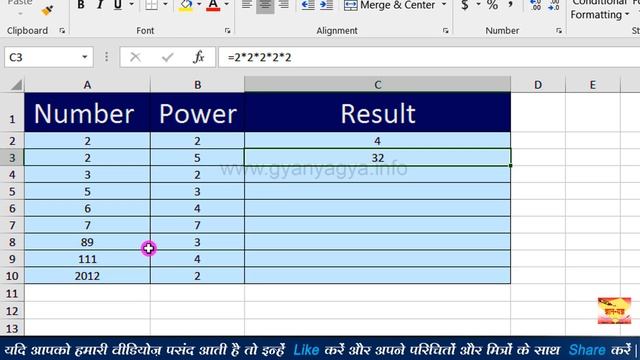
Task: Select cell A10 containing 2012
Action: tap(87, 276)
